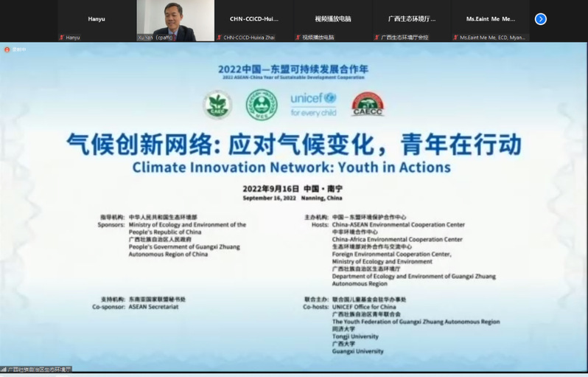This screenshot has width=588, height=377.
Task: Click CHN-CCICD-Huixia Zhai's muted microphone icon
Action: click(x=219, y=37)
